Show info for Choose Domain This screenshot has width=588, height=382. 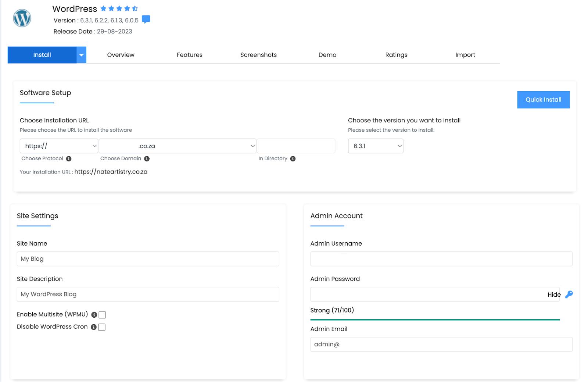147,159
